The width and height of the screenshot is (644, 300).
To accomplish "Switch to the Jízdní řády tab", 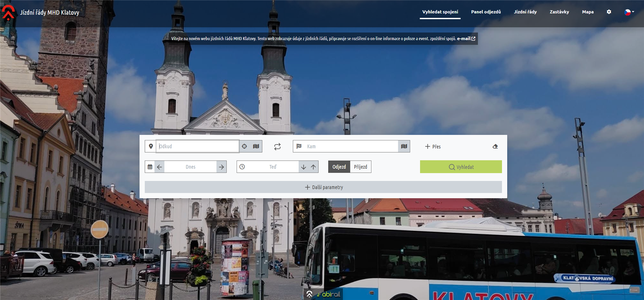I will click(525, 12).
